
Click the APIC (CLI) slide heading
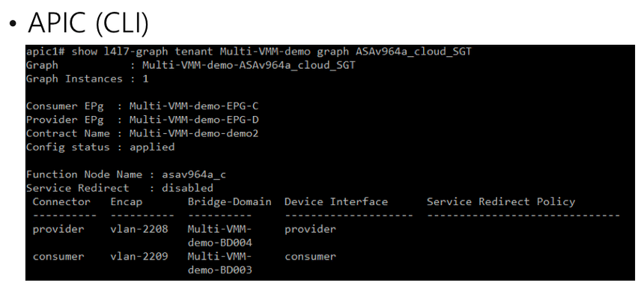[x=88, y=22]
